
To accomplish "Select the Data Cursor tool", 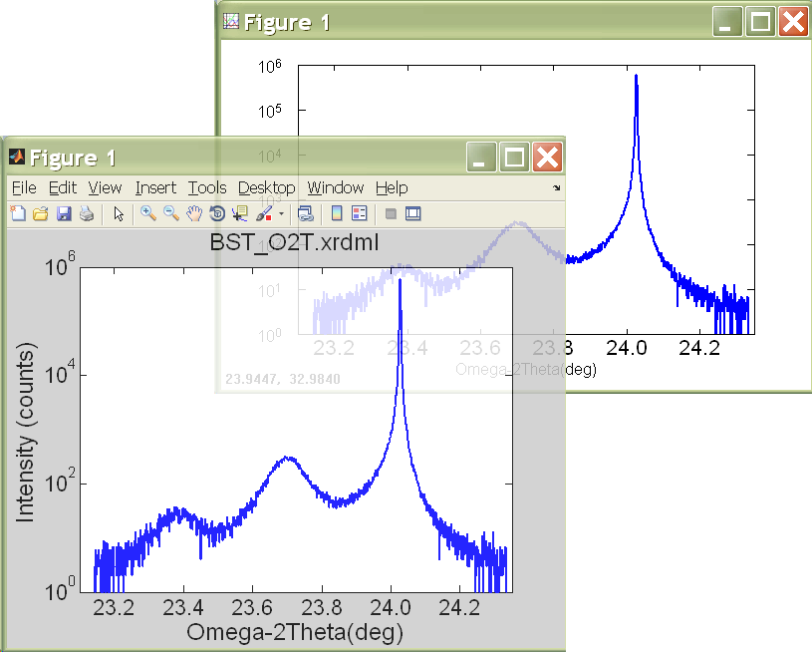I will coord(240,213).
